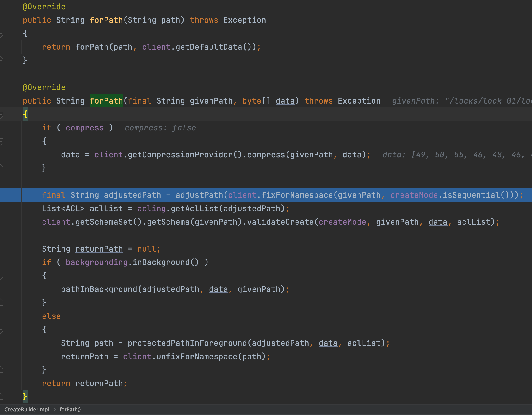This screenshot has height=415, width=532.
Task: Click the 'acling' field reference
Action: click(151, 209)
